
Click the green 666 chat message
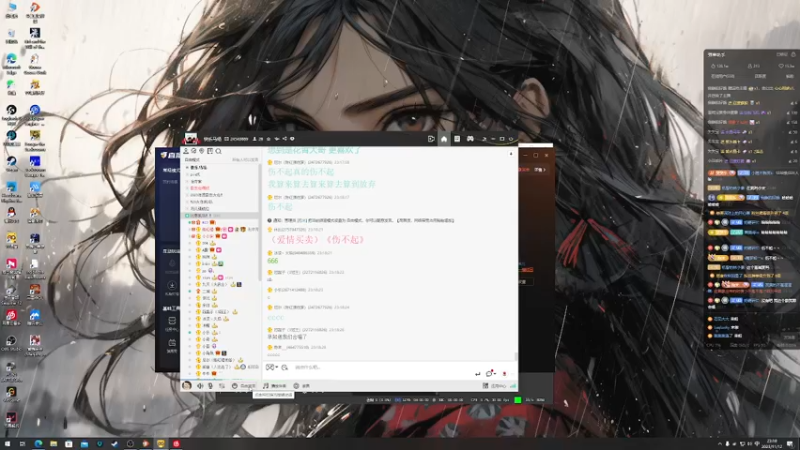point(273,261)
